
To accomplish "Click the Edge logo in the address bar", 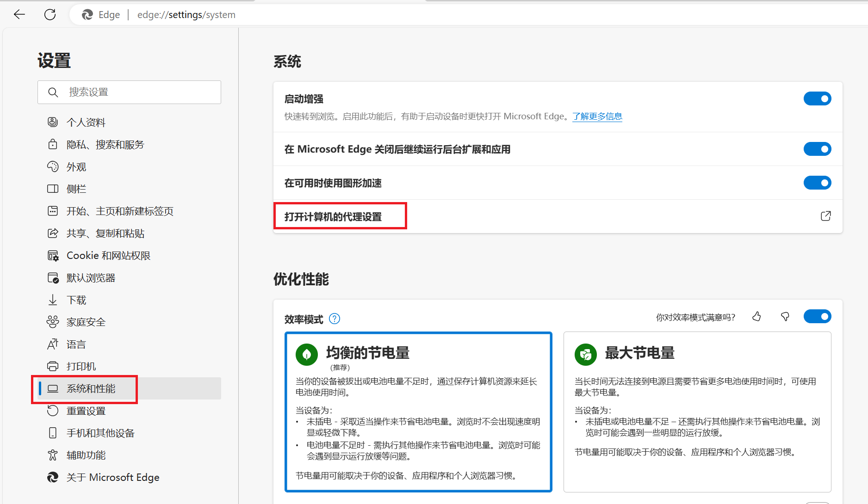I will 87,15.
